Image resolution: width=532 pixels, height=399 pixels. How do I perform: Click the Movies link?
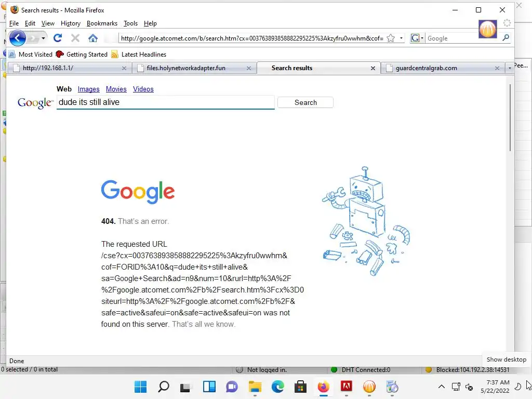116,89
